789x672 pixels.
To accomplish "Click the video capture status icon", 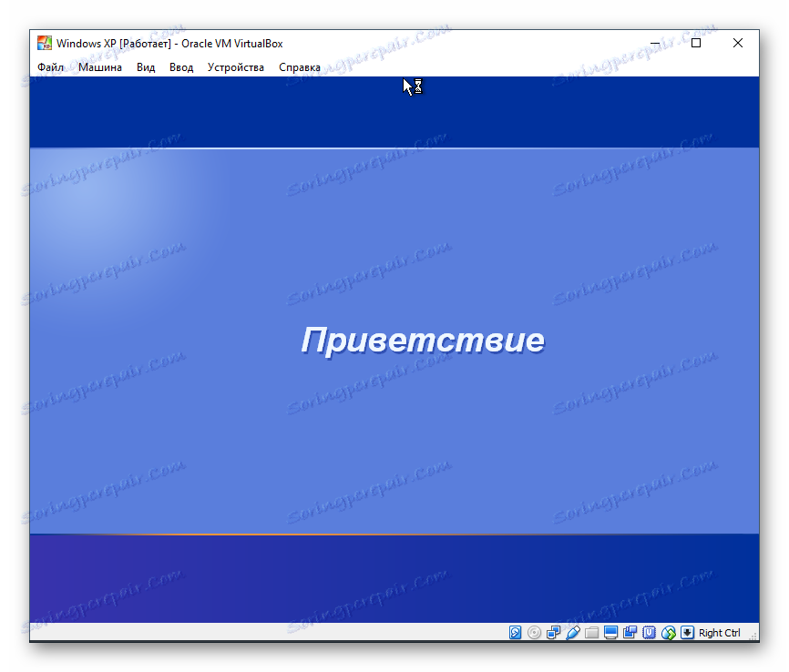I will click(x=630, y=632).
